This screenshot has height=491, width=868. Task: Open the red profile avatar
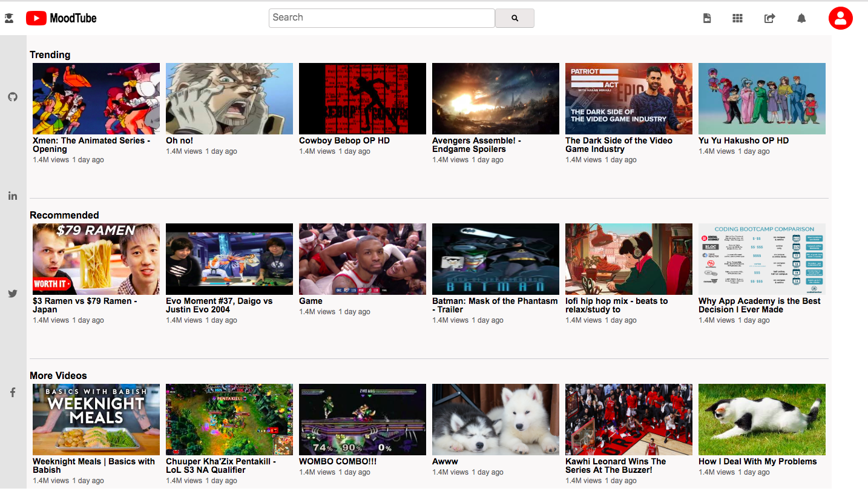[x=840, y=18]
